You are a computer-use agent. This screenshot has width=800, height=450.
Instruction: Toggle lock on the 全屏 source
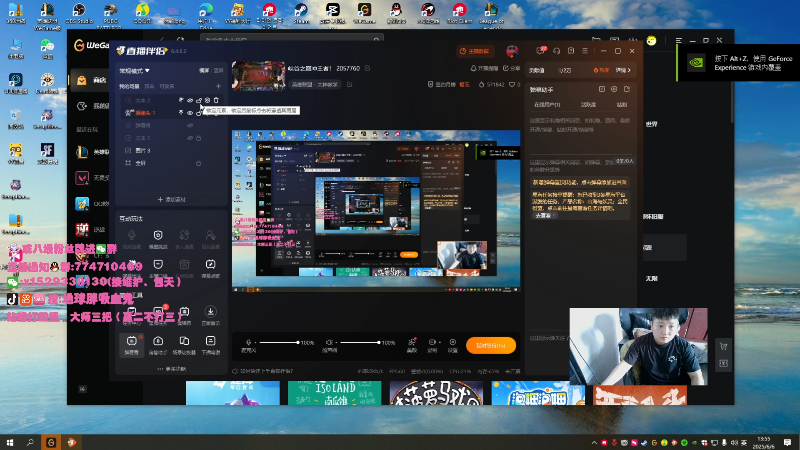pos(198,163)
